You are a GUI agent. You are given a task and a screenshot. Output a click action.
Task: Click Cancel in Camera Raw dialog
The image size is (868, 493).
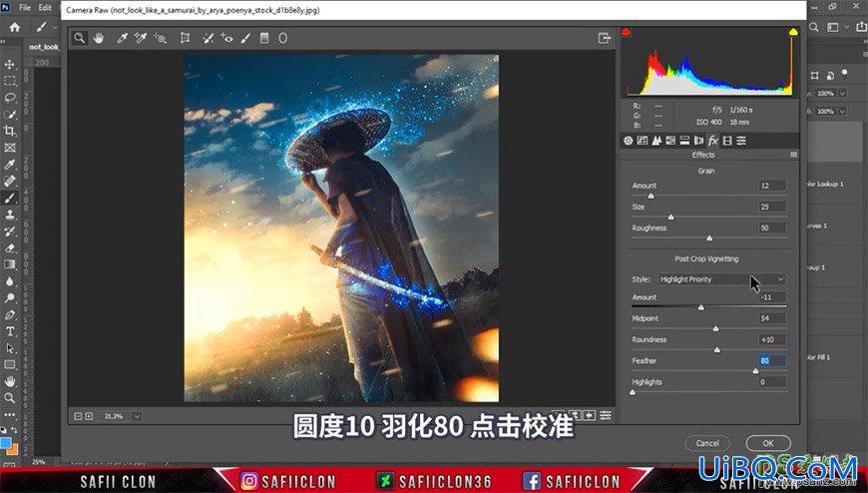[707, 443]
